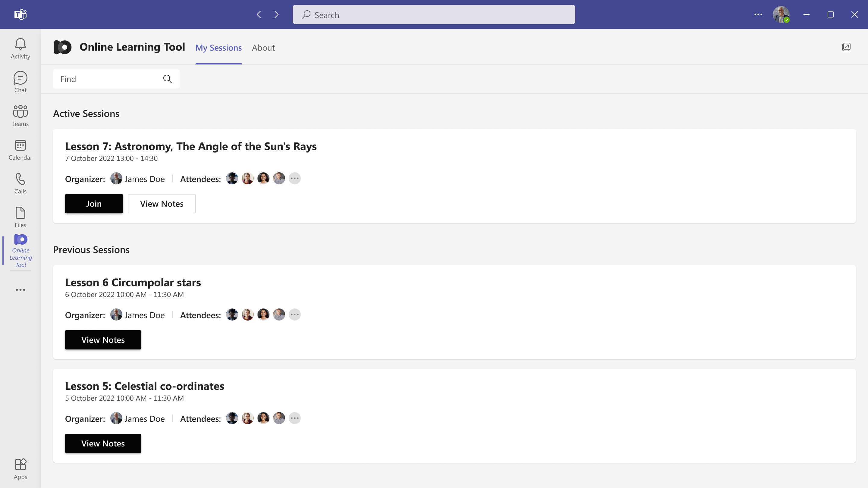Viewport: 868px width, 488px height.
Task: Click James Doe avatar in Lesson 7
Action: [116, 179]
